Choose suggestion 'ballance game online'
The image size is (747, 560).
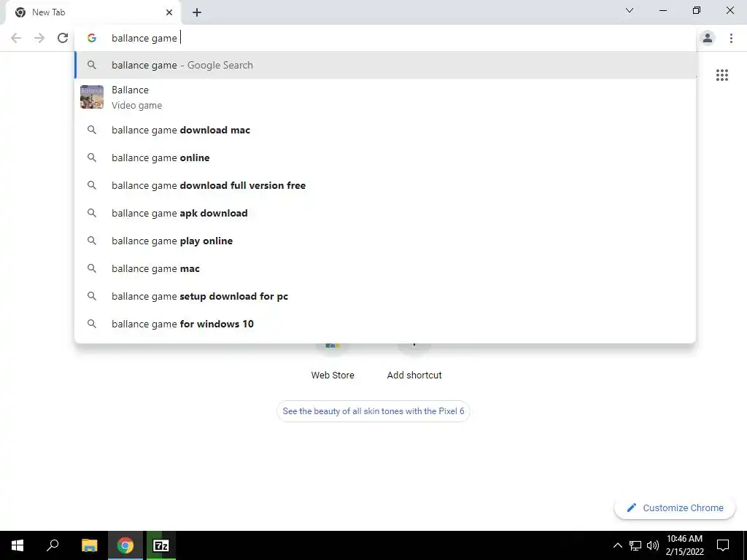[x=385, y=157]
